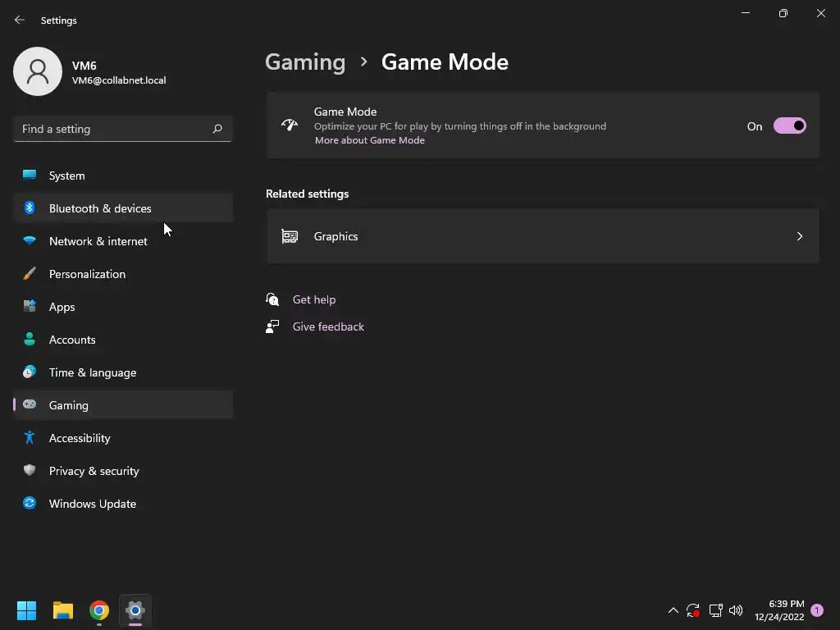Show hidden system tray icons

673,610
